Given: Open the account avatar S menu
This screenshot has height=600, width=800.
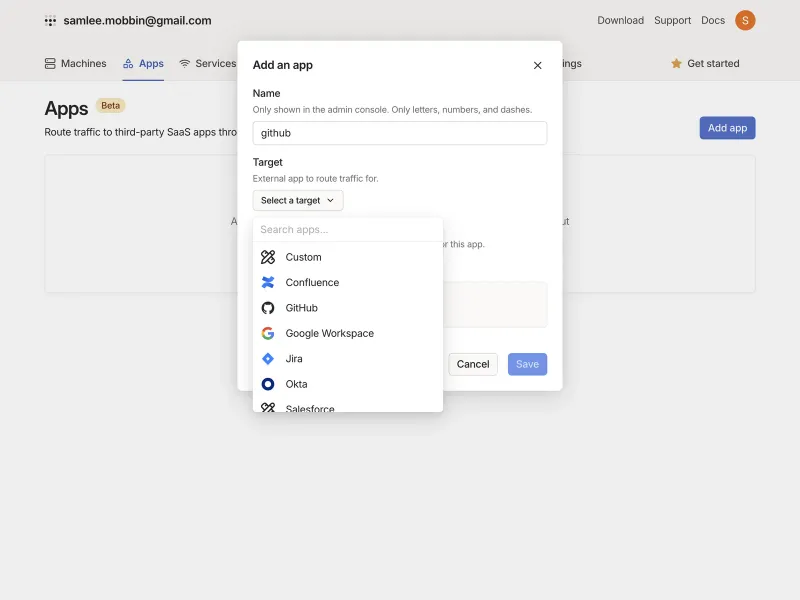Looking at the screenshot, I should coord(745,20).
